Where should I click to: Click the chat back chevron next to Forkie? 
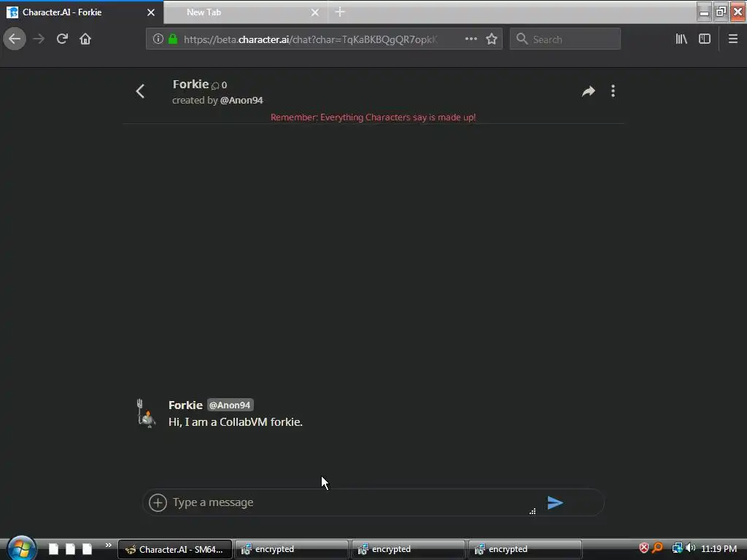point(140,91)
